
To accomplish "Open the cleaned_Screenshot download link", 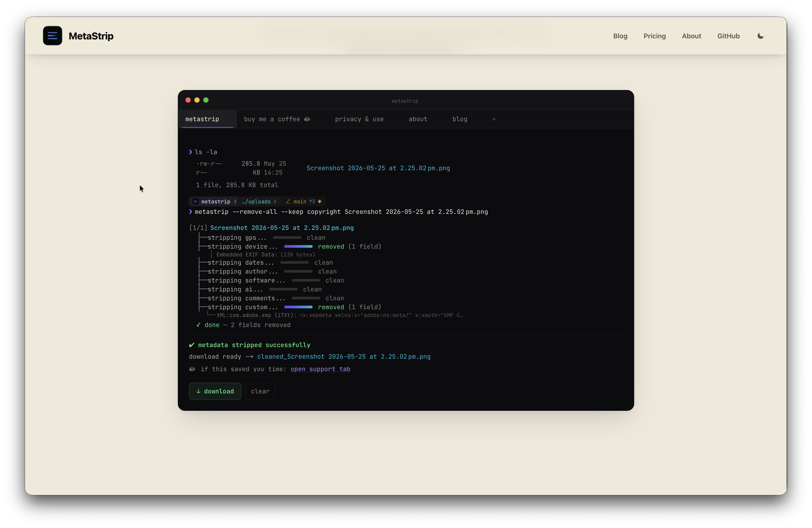I will pos(344,356).
